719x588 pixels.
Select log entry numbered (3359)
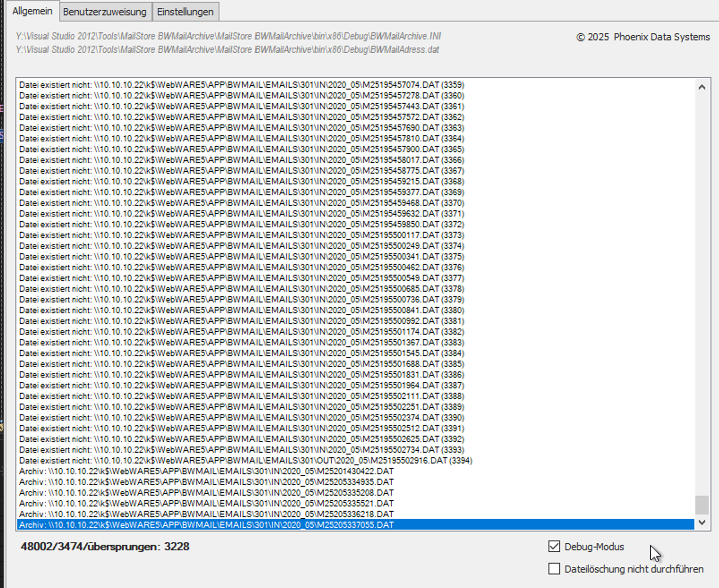coord(242,85)
